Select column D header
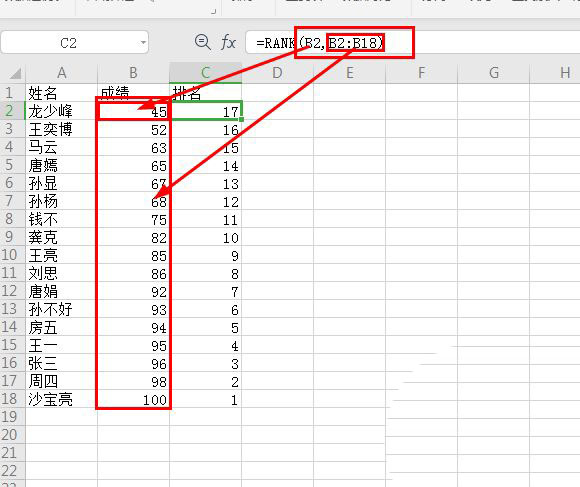Screen dimensions: 580x487 277,73
